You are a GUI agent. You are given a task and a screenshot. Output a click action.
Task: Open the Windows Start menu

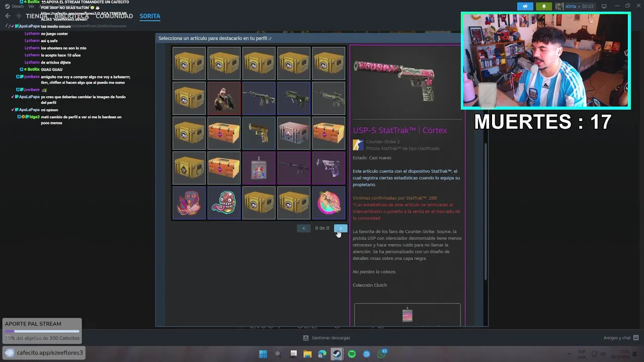click(263, 354)
